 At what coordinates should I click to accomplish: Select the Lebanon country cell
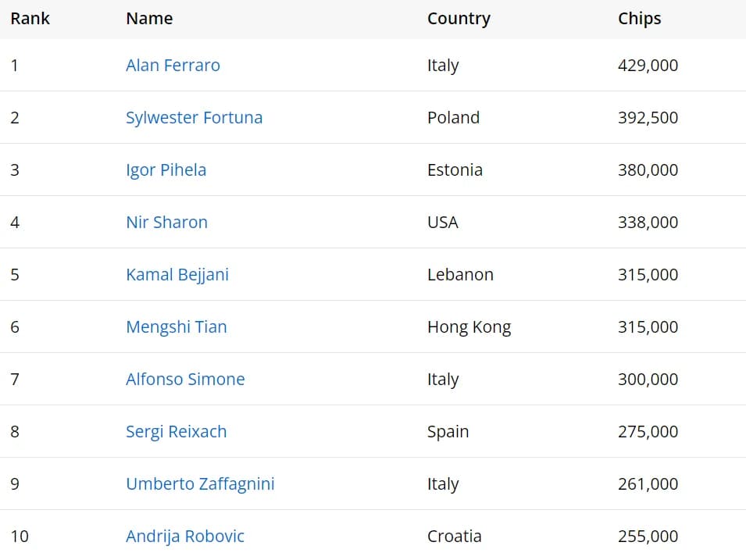[x=460, y=274]
